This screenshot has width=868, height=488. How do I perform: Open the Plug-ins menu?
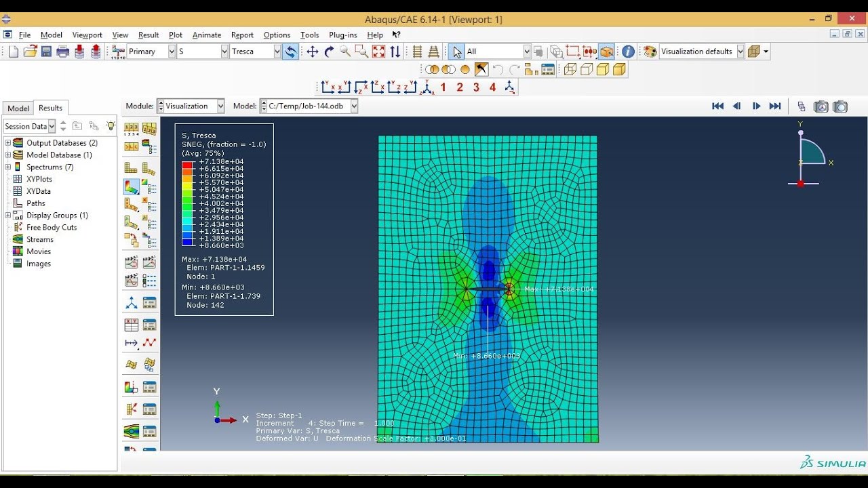[343, 35]
